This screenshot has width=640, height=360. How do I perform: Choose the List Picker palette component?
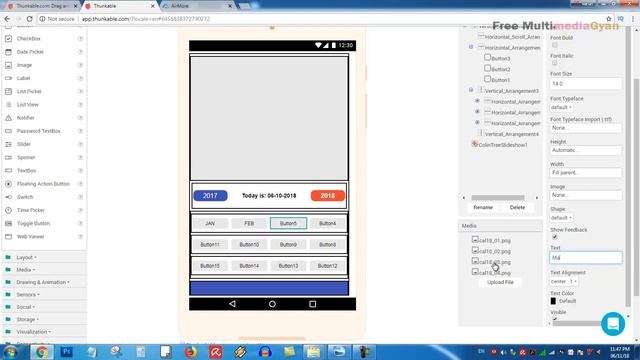click(29, 91)
